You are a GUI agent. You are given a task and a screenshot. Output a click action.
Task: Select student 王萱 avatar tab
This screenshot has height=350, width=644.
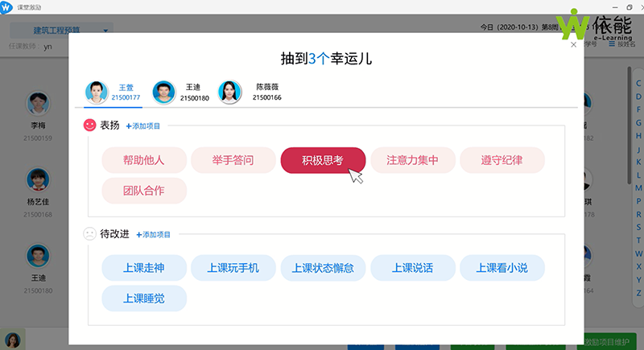tap(97, 92)
